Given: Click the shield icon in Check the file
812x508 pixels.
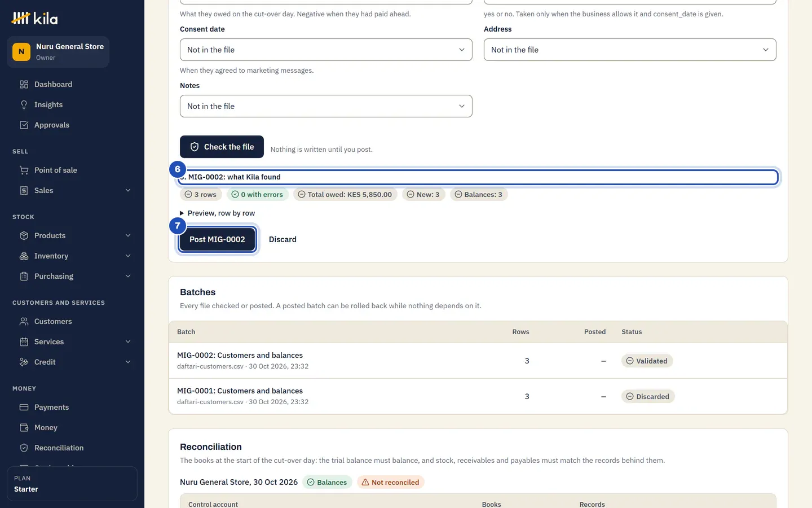Looking at the screenshot, I should pos(195,147).
